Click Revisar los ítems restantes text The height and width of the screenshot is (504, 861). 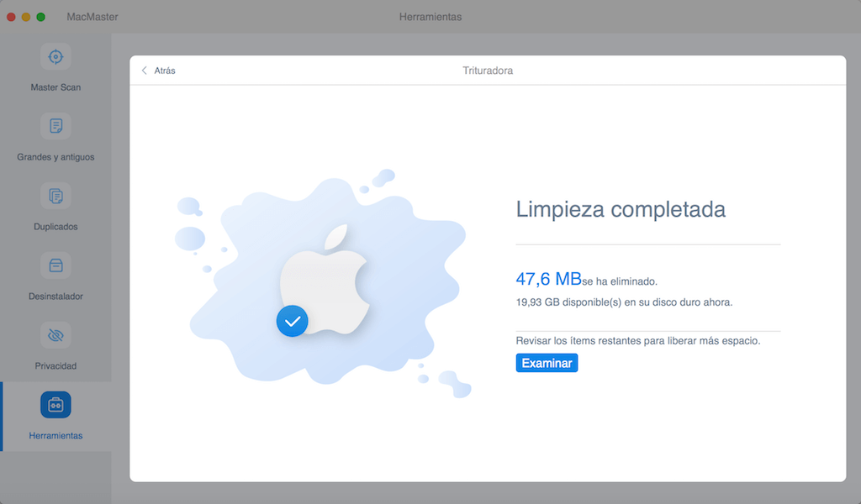tap(638, 340)
